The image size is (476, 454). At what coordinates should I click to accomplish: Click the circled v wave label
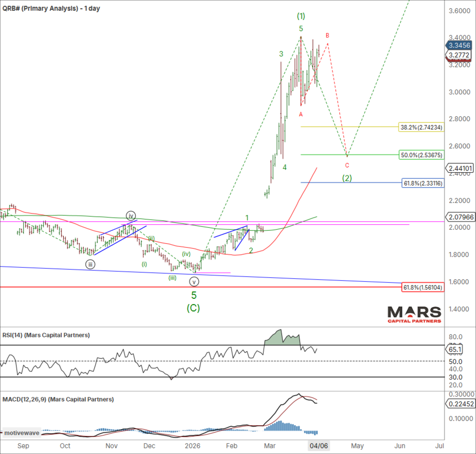tap(194, 282)
